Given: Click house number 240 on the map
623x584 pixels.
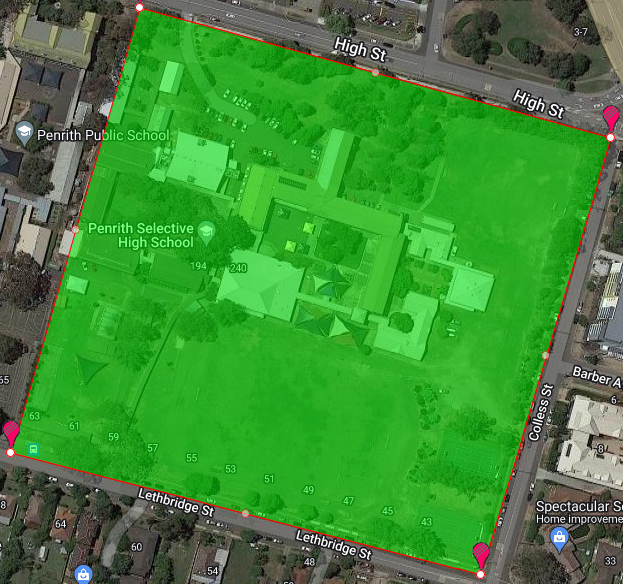Looking at the screenshot, I should point(238,268).
